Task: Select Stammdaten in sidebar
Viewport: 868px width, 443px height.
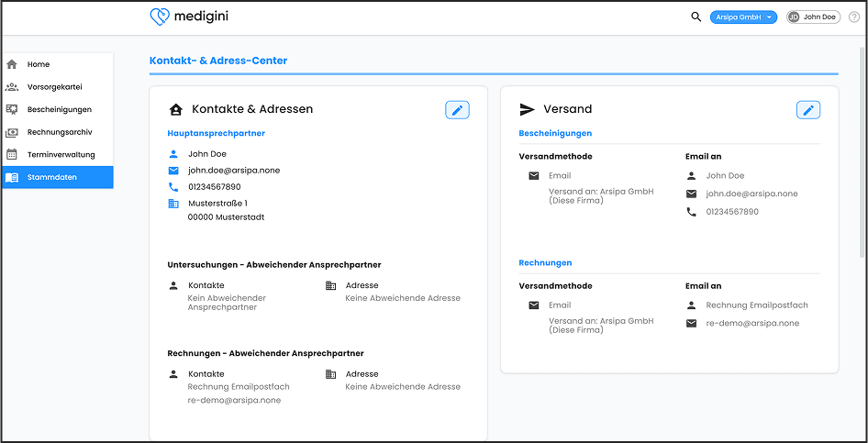Action: pyautogui.click(x=58, y=178)
